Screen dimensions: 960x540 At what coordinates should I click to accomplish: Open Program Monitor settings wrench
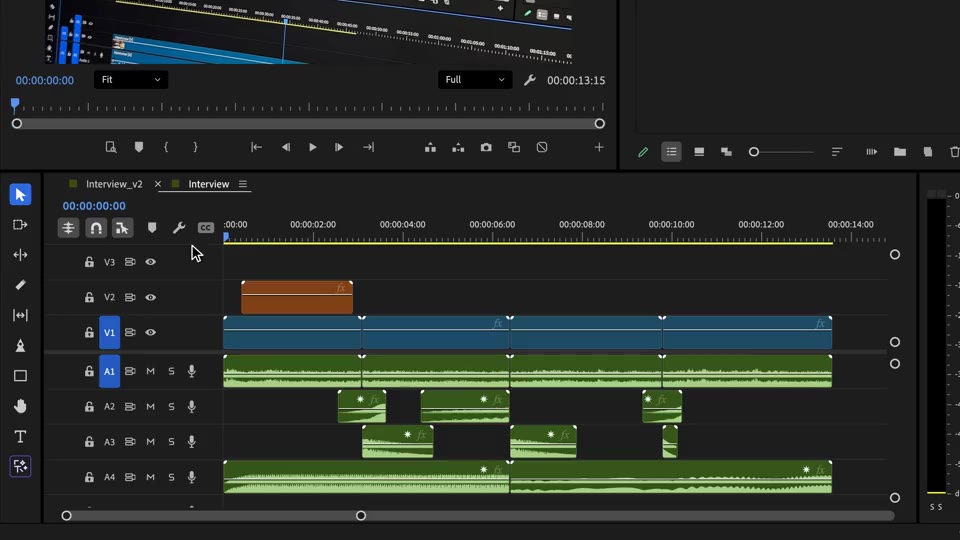tap(530, 80)
